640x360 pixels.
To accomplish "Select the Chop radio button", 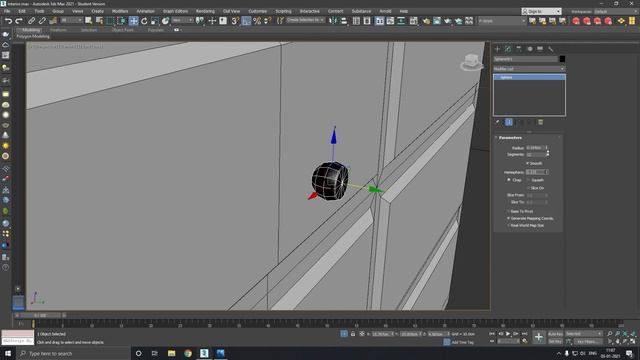I will coord(509,180).
